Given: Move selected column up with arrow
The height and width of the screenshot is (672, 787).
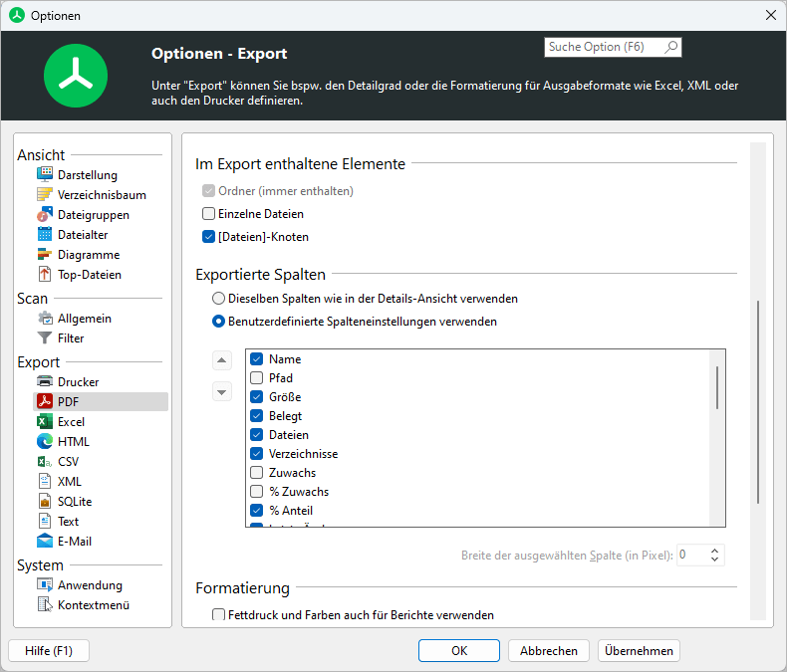Looking at the screenshot, I should (x=222, y=360).
